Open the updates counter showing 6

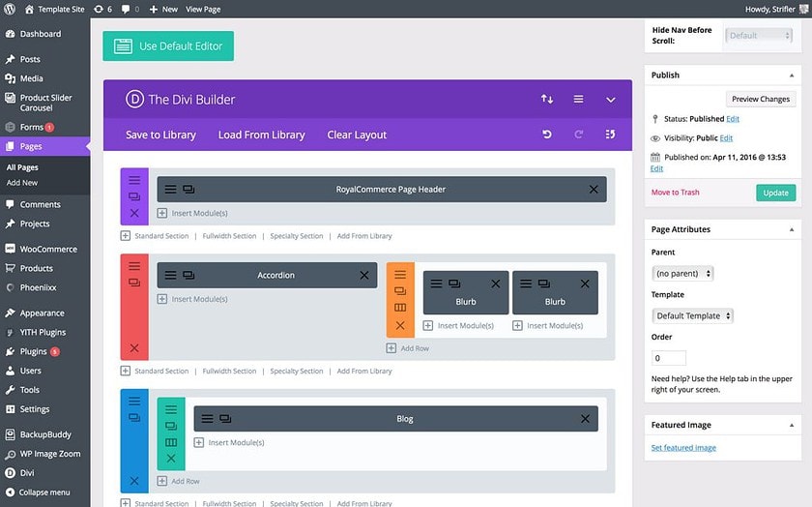(x=103, y=9)
